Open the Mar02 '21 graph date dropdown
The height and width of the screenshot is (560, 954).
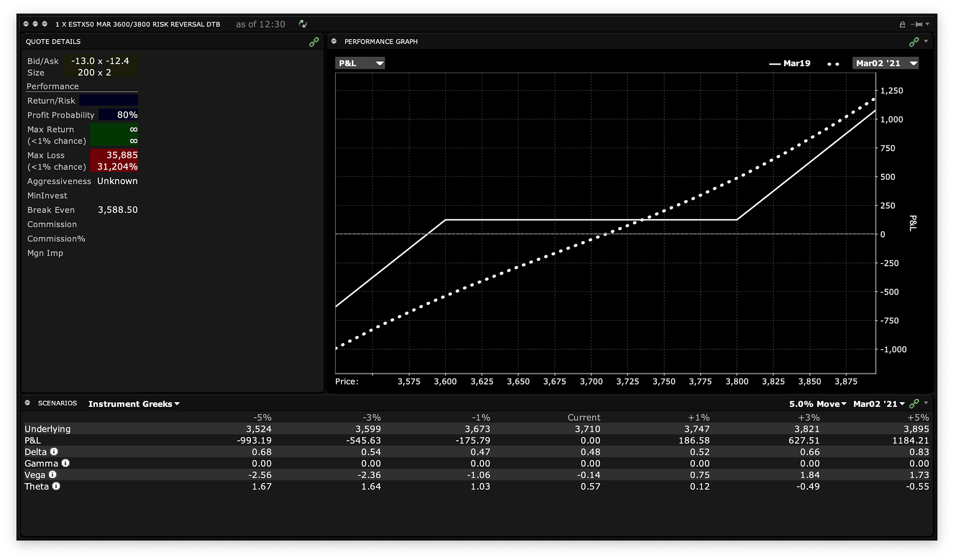[x=886, y=63]
